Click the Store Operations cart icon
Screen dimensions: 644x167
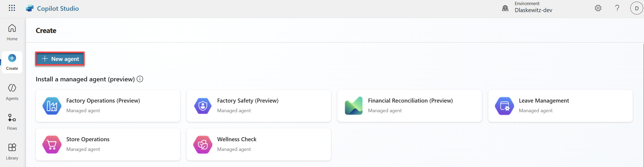coord(52,144)
